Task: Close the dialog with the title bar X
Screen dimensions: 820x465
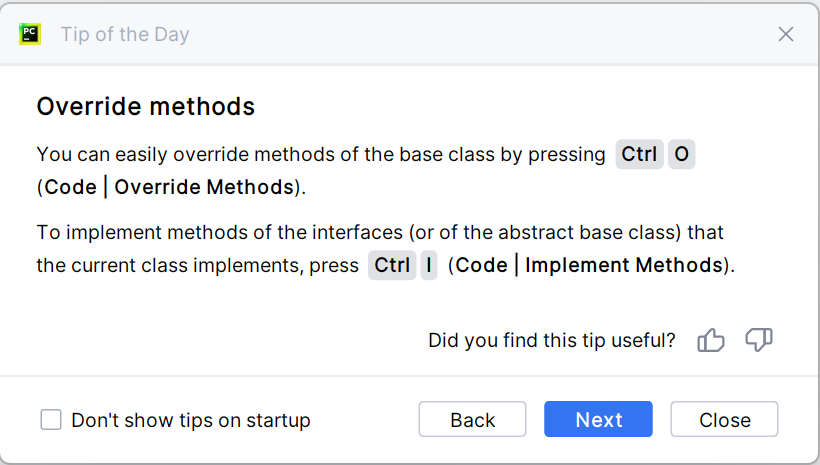Action: tap(786, 34)
